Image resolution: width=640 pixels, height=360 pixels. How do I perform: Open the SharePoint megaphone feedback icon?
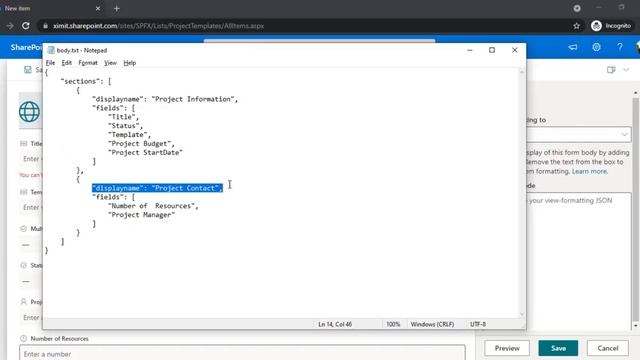pyautogui.click(x=573, y=47)
